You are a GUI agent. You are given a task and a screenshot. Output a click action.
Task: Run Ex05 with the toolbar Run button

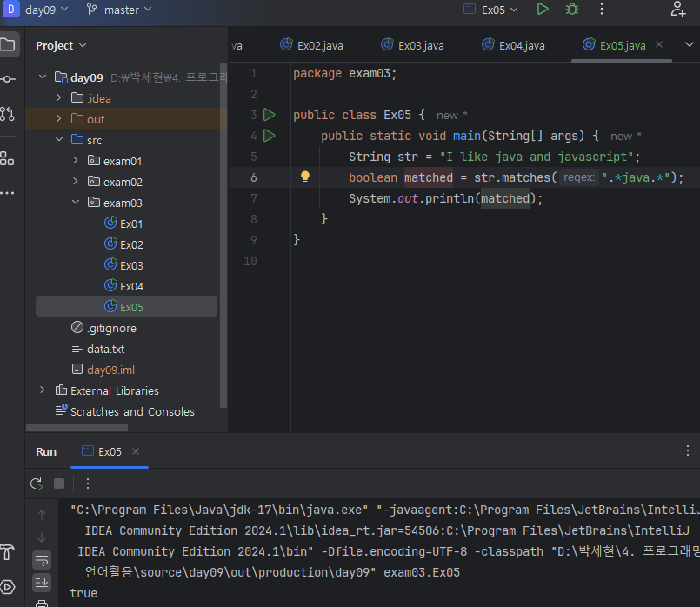tap(543, 10)
